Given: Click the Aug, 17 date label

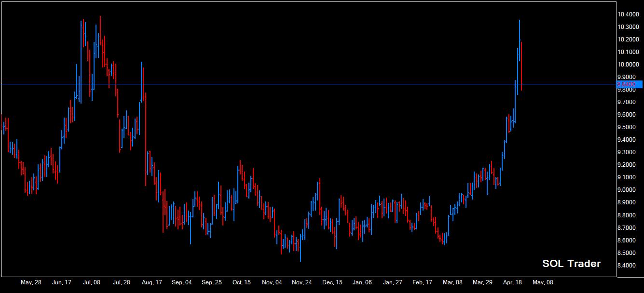Looking at the screenshot, I should [x=151, y=283].
